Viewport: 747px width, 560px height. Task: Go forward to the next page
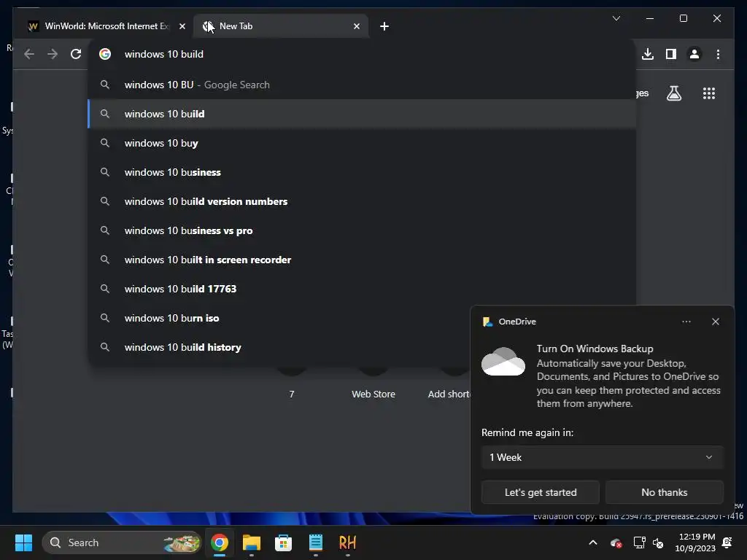point(53,54)
